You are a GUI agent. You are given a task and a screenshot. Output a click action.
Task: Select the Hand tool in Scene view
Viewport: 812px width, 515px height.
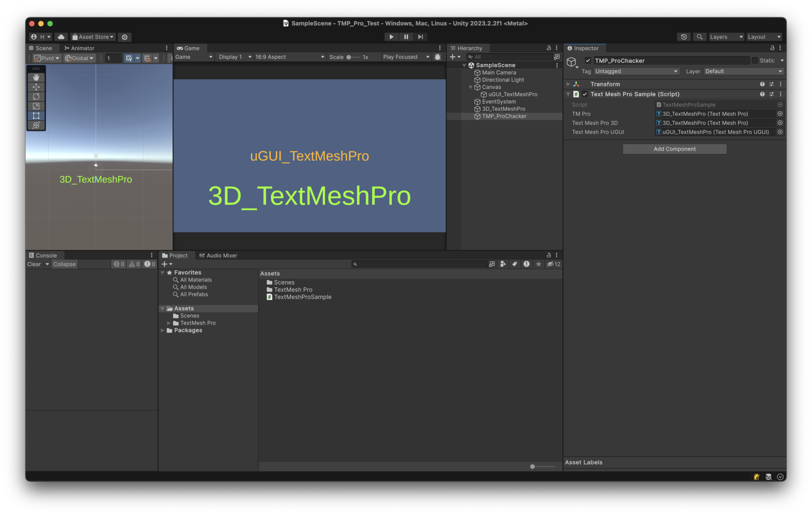click(36, 77)
